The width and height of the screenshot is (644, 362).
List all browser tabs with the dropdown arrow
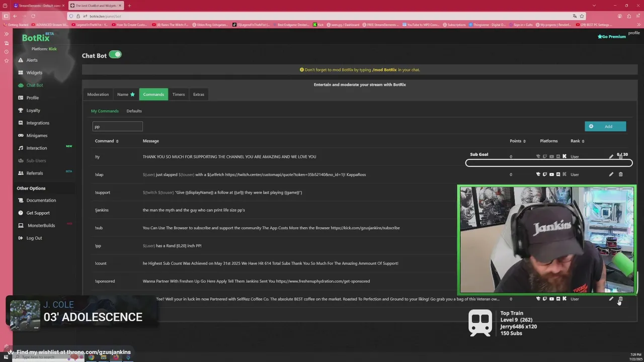[x=594, y=6]
